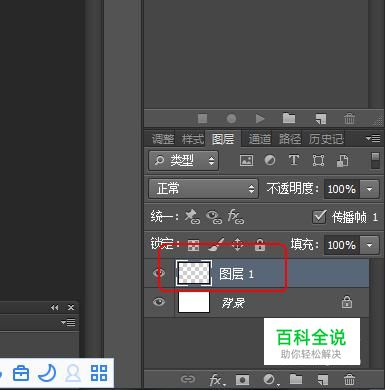Image resolution: width=385 pixels, height=390 pixels.
Task: Click unify layer visibility icon
Action: click(214, 217)
